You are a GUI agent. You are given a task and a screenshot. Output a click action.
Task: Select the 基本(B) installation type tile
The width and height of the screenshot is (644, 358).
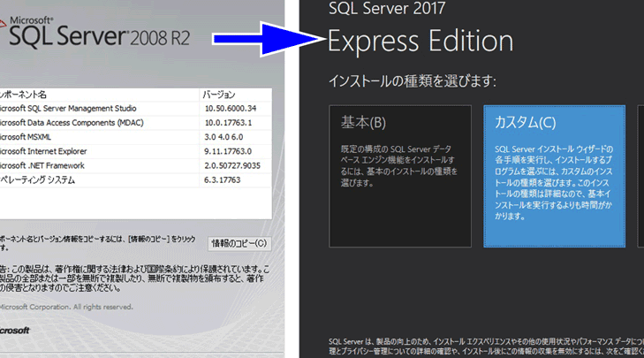400,176
